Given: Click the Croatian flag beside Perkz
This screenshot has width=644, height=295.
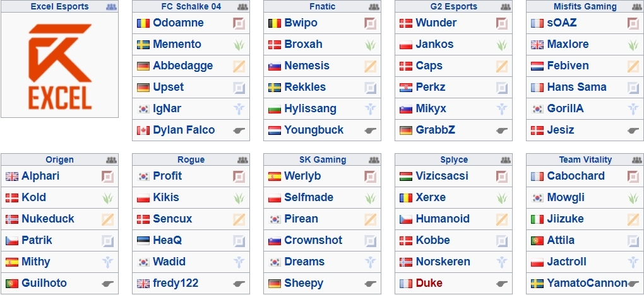Looking at the screenshot, I should [406, 88].
